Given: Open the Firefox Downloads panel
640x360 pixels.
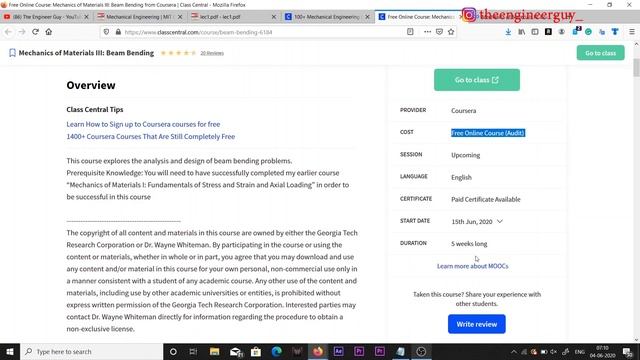Looking at the screenshot, I should 508,32.
